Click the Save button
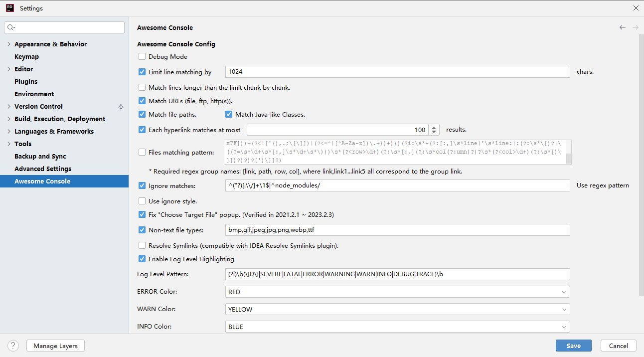This screenshot has width=644, height=357. [x=573, y=346]
